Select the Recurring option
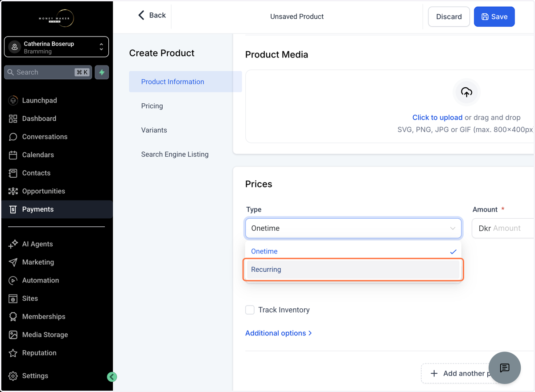 (353, 269)
